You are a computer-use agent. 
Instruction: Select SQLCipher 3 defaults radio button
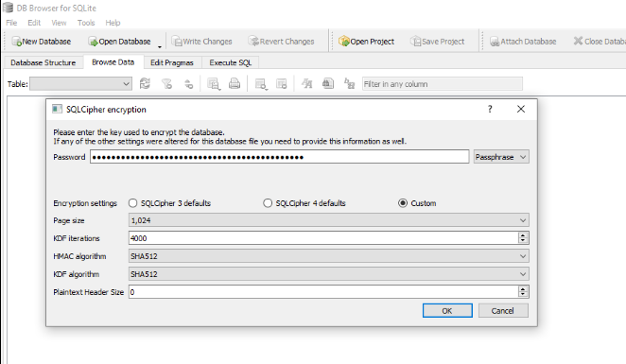click(133, 203)
